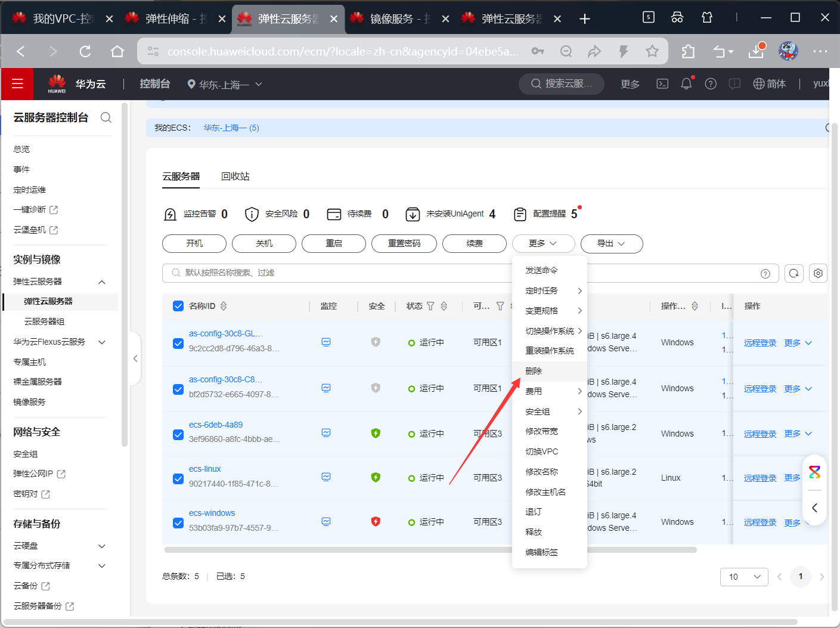Open table settings gear icon
This screenshot has width=840, height=628.
tap(818, 273)
